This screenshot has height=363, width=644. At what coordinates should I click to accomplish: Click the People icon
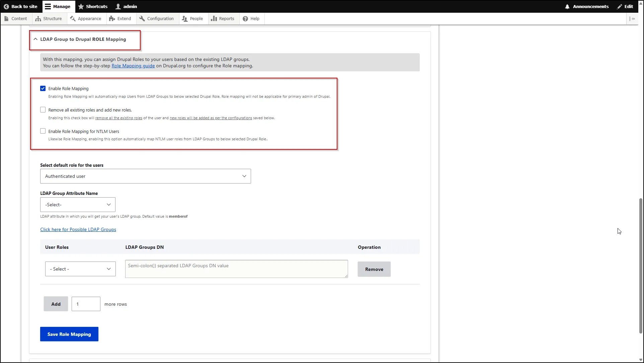coord(184,18)
